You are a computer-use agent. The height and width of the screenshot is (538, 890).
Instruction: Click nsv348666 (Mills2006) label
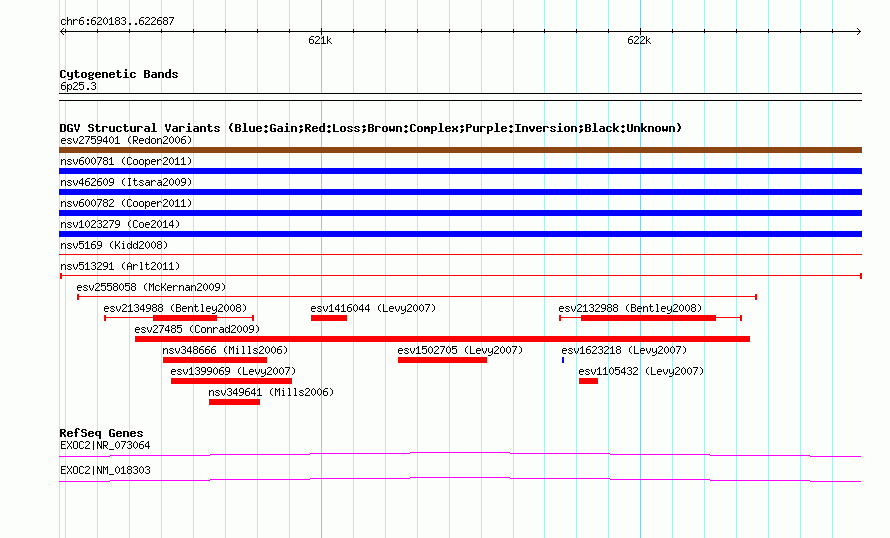coord(225,350)
